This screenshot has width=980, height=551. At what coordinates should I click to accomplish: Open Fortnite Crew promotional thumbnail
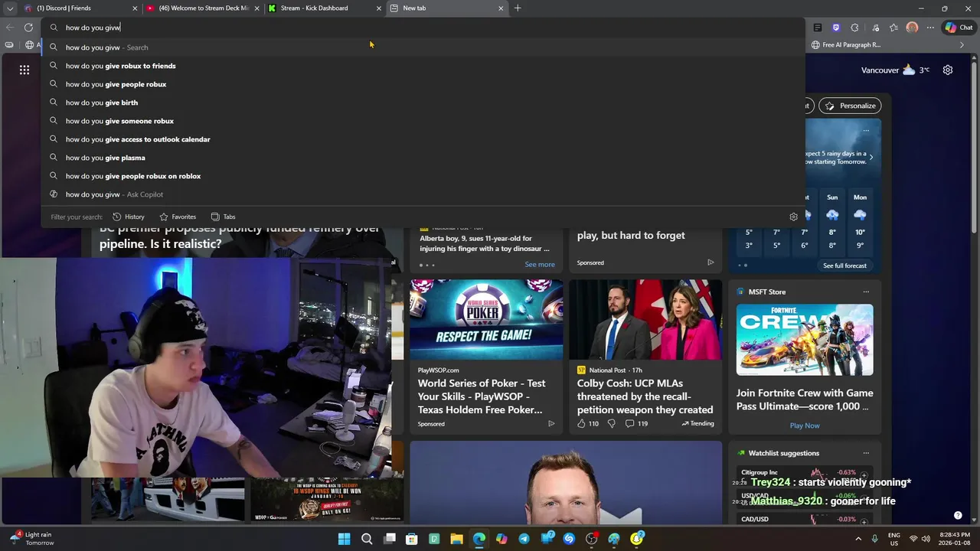coord(805,340)
